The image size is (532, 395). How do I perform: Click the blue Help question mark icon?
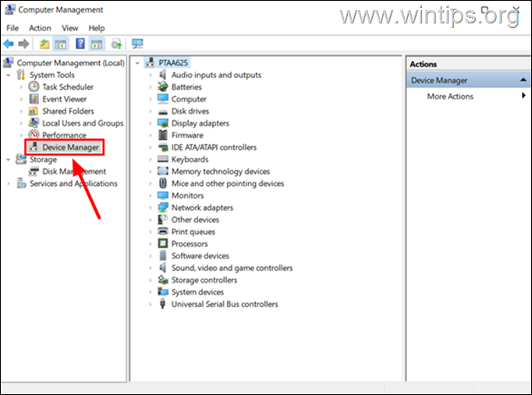point(80,44)
